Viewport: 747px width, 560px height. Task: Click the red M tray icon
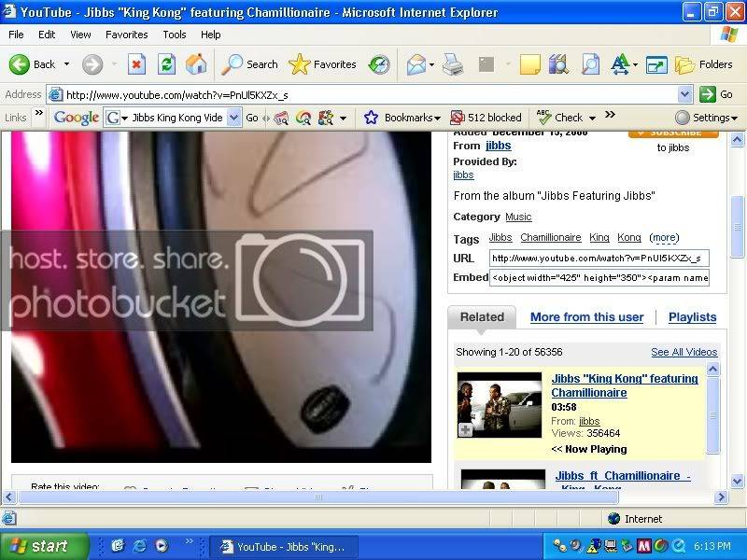(643, 546)
